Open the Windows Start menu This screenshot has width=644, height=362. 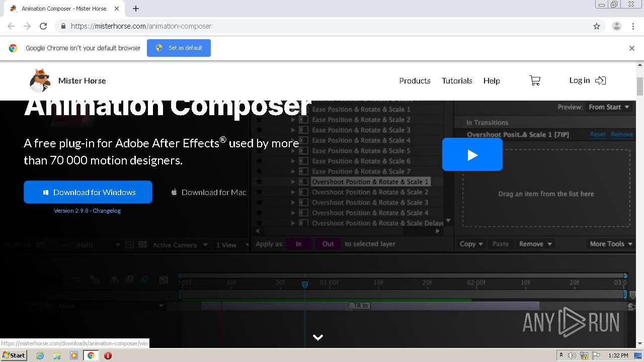14,355
